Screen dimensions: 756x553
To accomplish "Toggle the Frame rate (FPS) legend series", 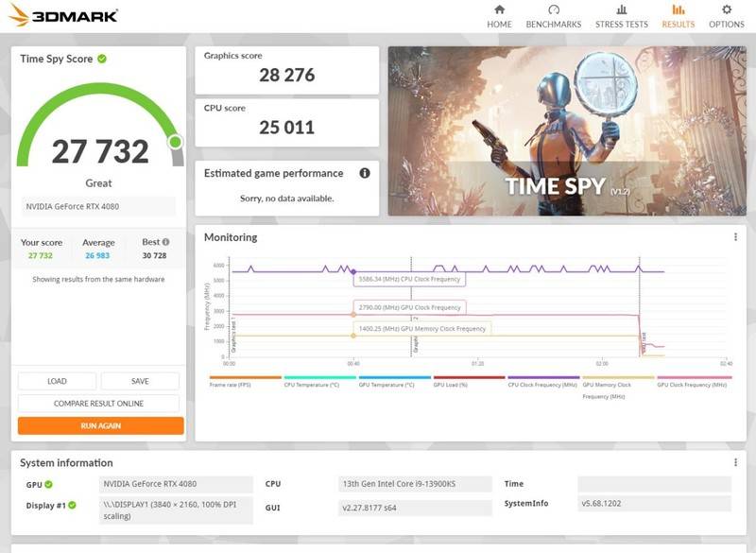I will tap(245, 381).
